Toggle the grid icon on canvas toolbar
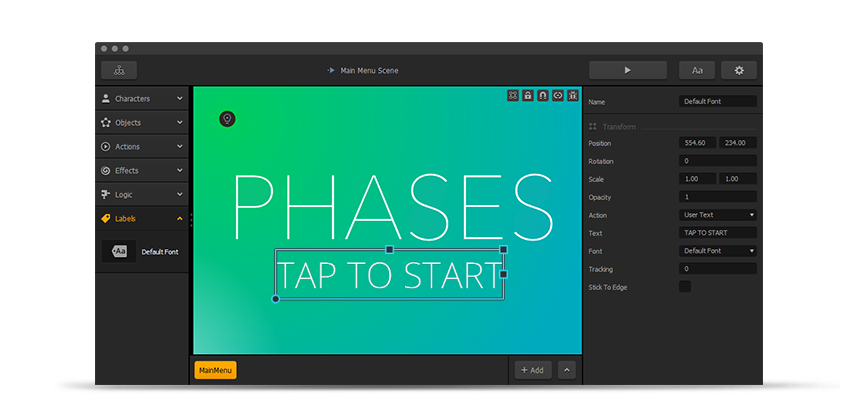 pos(513,95)
